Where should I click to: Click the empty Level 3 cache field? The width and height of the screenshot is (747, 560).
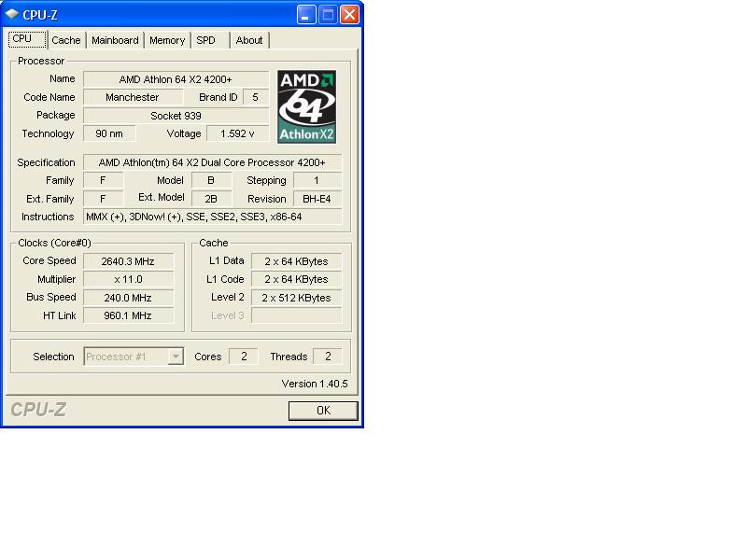click(296, 315)
